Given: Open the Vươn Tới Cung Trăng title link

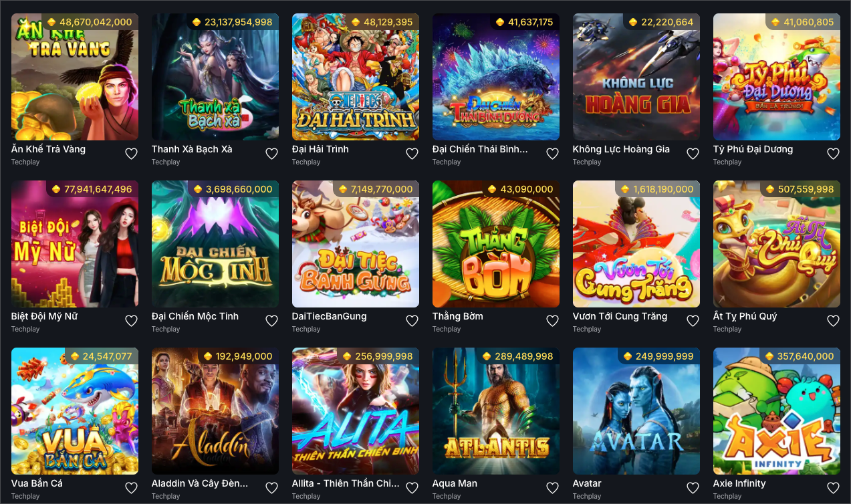Looking at the screenshot, I should 620,316.
